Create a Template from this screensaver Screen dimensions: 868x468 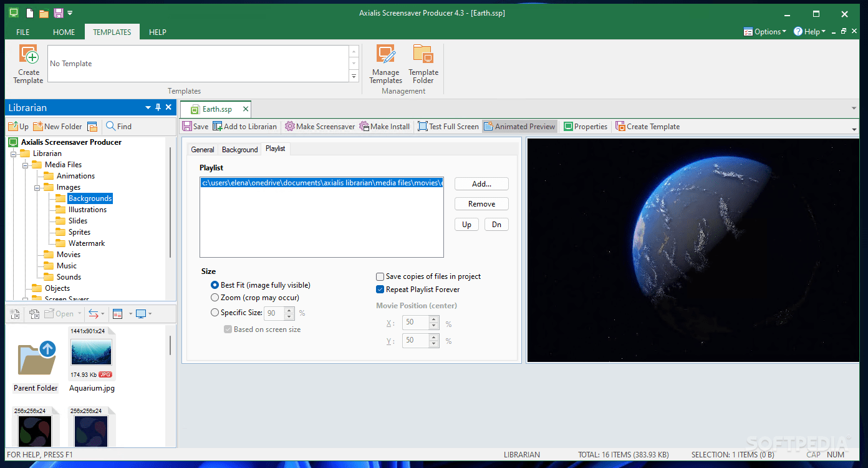tap(647, 126)
